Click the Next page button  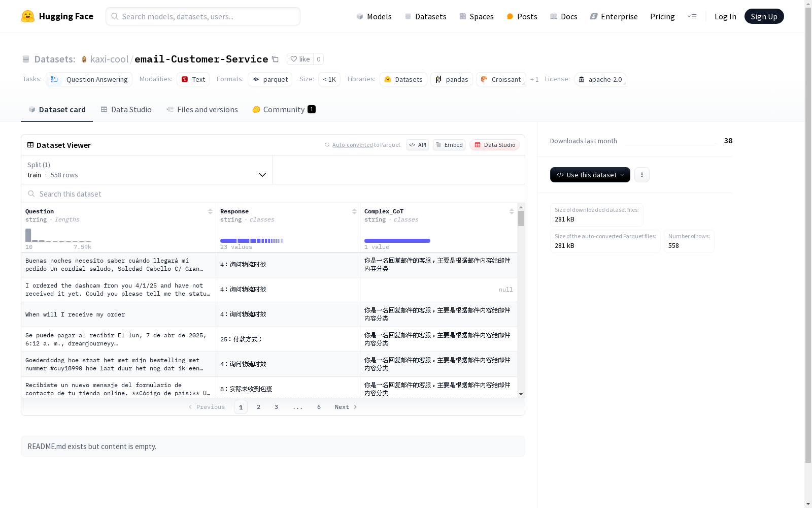click(346, 407)
